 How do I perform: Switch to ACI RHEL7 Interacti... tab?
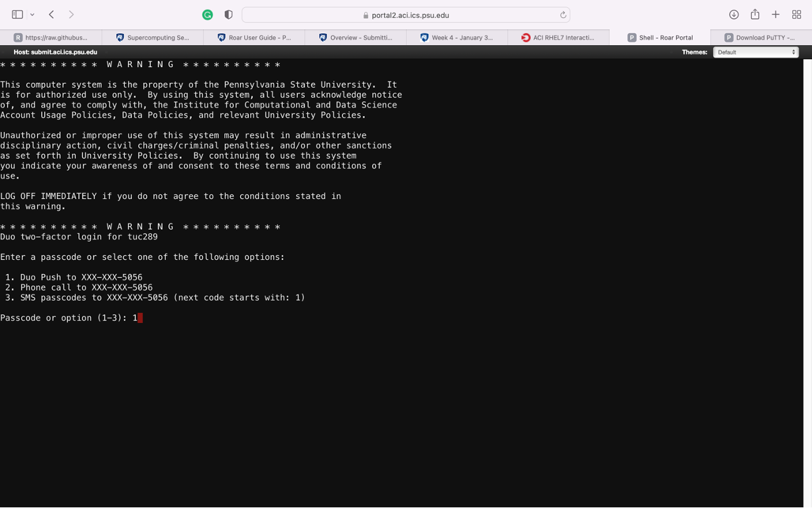tap(559, 38)
